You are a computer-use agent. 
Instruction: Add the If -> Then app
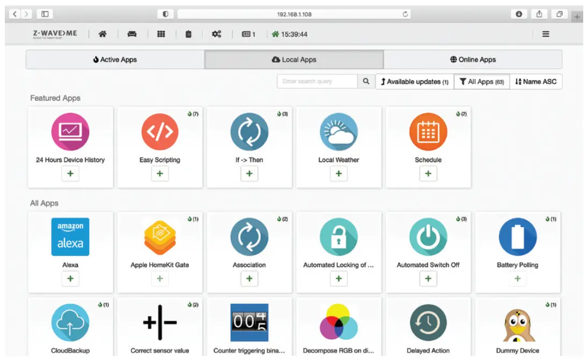[x=249, y=173]
